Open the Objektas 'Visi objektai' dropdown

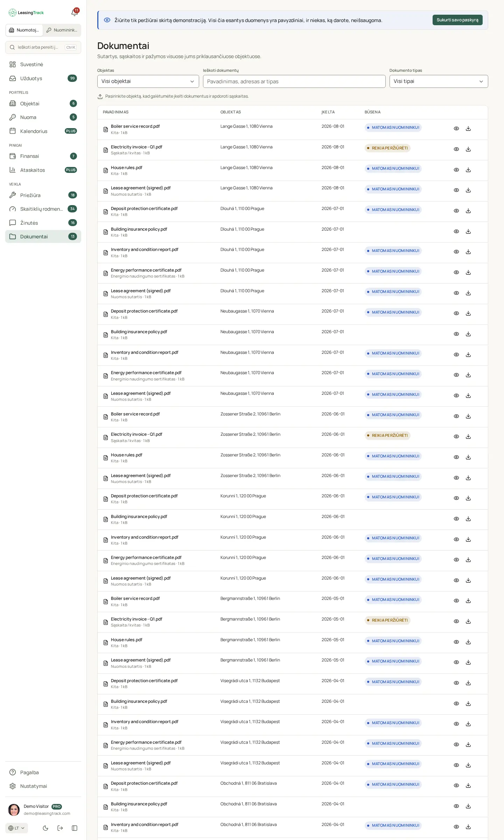(148, 81)
